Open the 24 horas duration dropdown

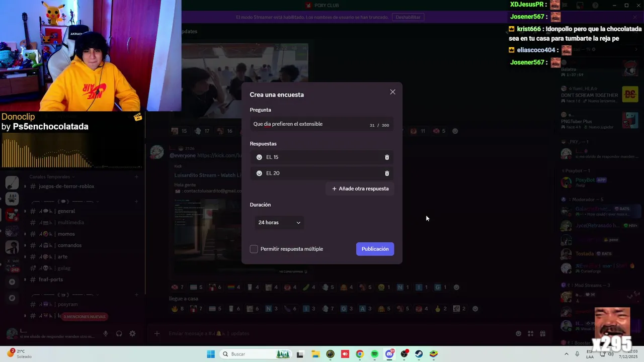(279, 222)
